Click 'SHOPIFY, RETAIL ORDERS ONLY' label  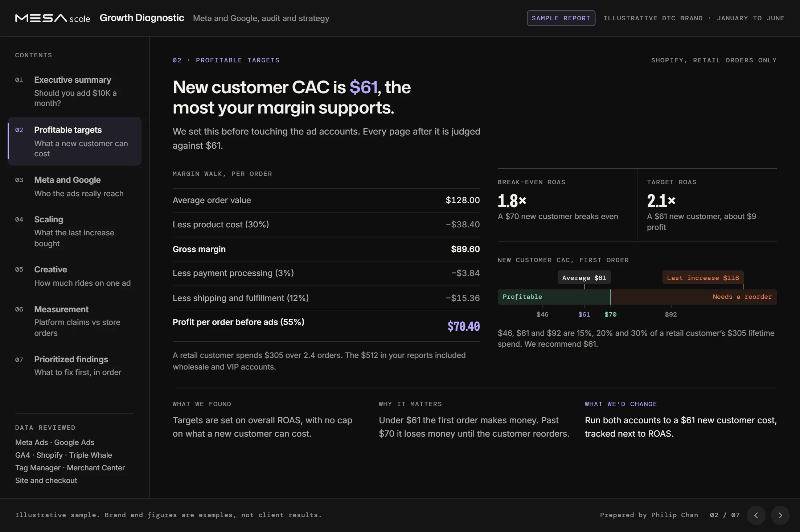click(x=714, y=60)
